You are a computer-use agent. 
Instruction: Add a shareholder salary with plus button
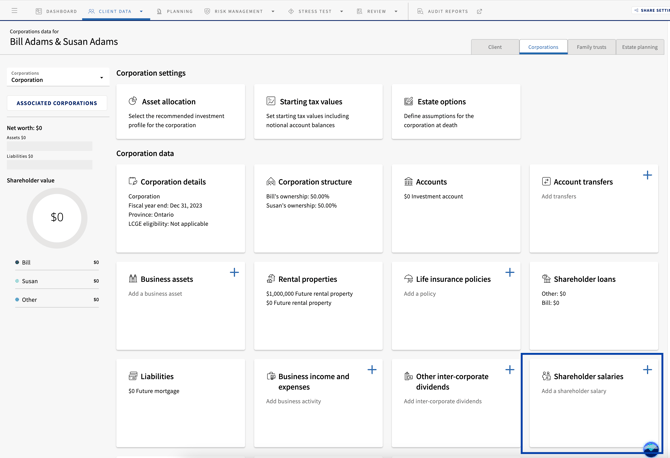click(647, 370)
